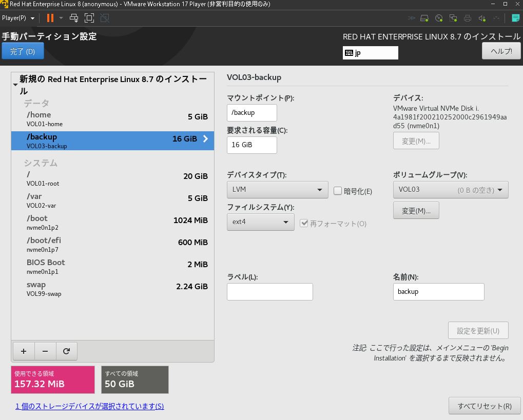The image size is (523, 420).
Task: Click the 2.24 GiB swap size value
Action: [192, 286]
